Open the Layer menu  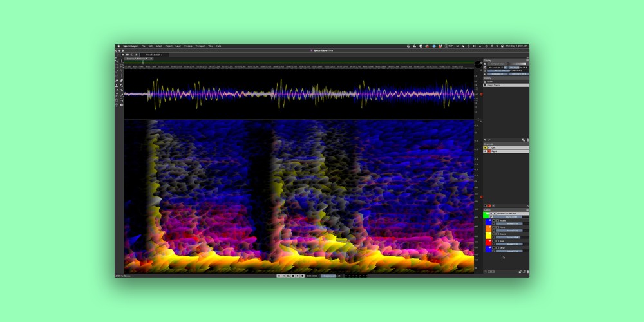[x=178, y=46]
